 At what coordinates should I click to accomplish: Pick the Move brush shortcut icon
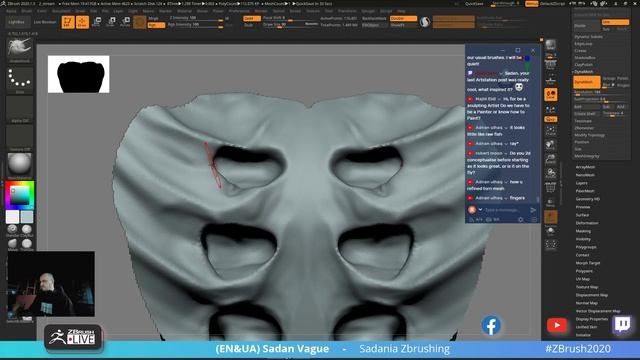(12, 244)
